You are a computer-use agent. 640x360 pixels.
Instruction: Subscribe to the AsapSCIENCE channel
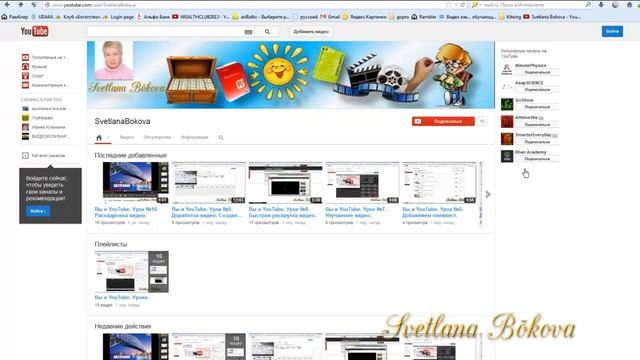coord(537,89)
